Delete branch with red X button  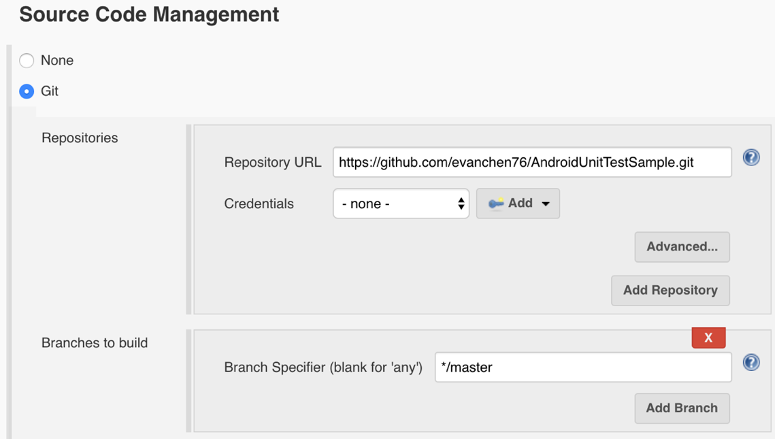tap(708, 338)
